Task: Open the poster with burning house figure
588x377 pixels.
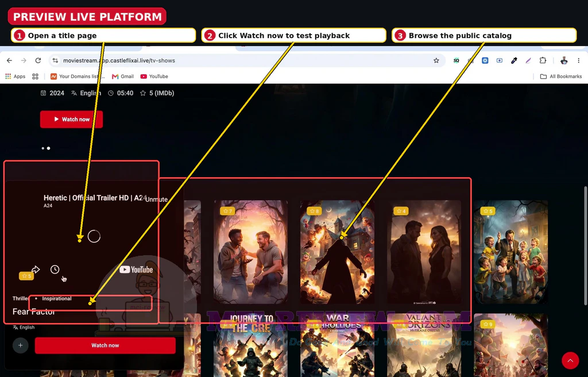Action: tap(337, 252)
